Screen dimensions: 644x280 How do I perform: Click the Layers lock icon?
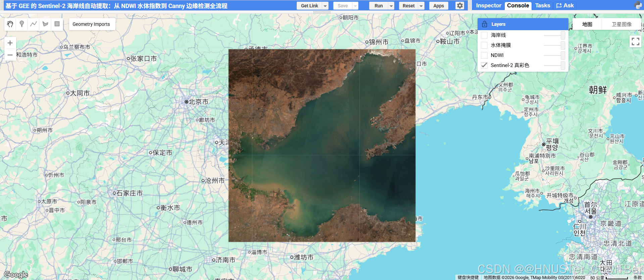485,24
